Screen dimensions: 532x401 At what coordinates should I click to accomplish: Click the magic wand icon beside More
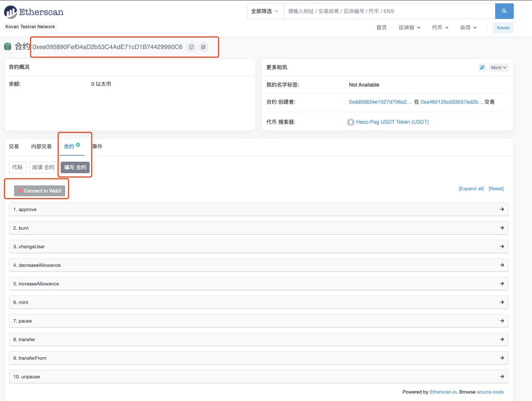pyautogui.click(x=482, y=67)
